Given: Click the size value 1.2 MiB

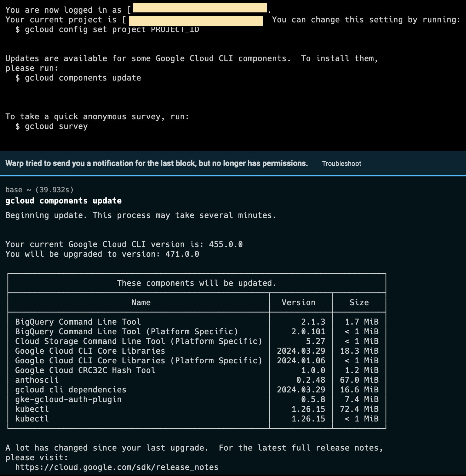Looking at the screenshot, I should 361,371.
